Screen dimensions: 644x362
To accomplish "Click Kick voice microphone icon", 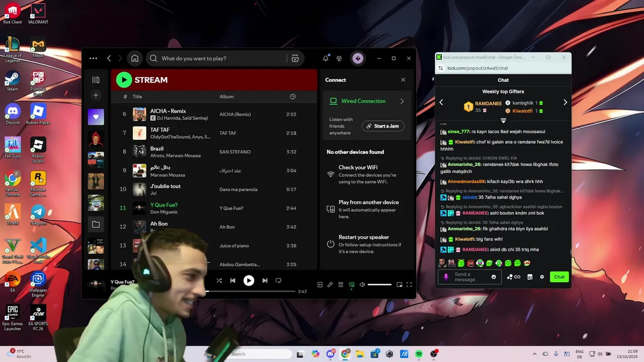I will coord(446,277).
